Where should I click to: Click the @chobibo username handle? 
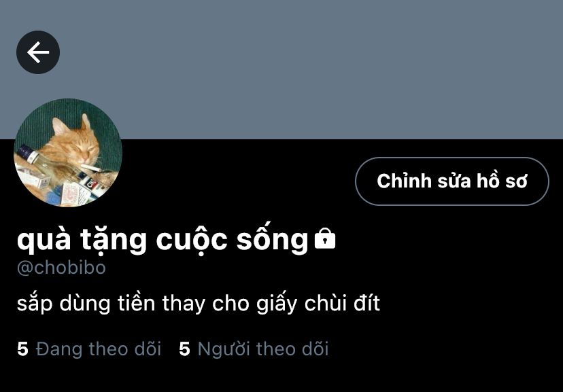61,268
